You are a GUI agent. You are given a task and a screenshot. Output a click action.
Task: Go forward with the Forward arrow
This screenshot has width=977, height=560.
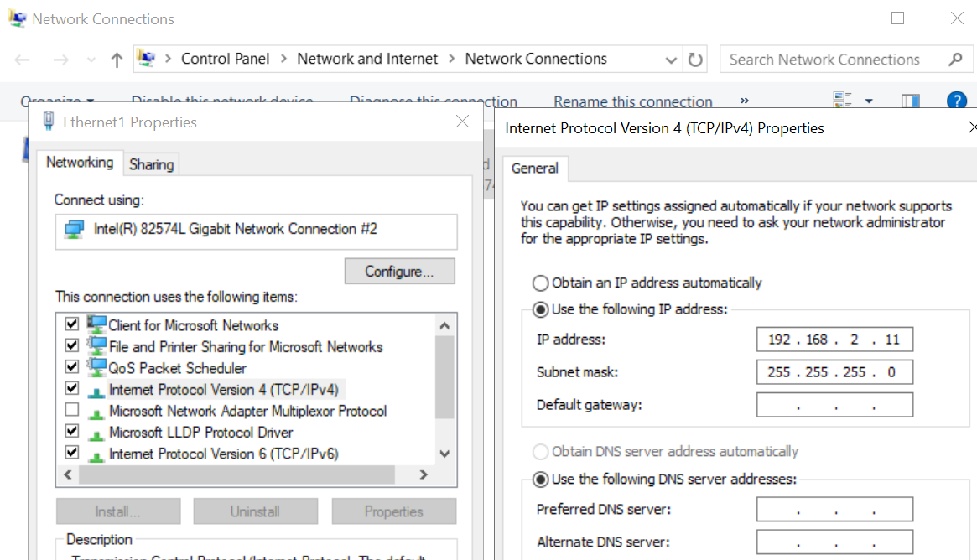pos(61,60)
